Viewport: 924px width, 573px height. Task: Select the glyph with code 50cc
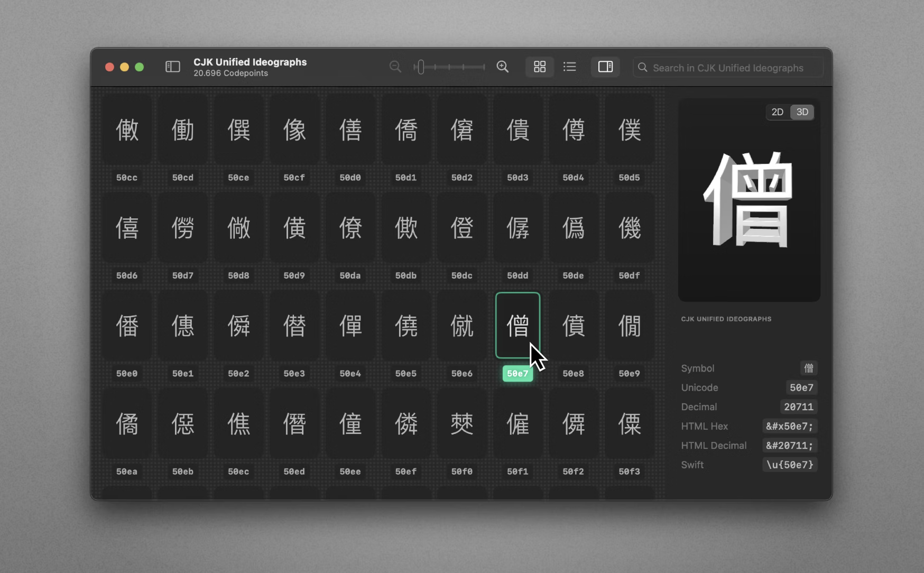[127, 131]
